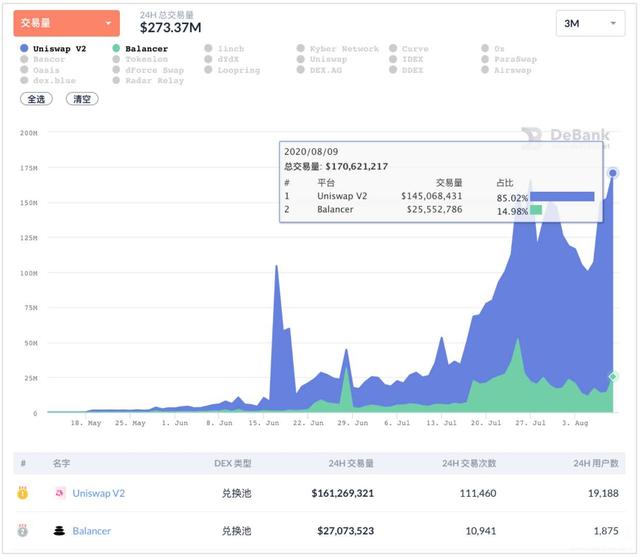Open the Balancer link in table
640x557 pixels.
91,530
